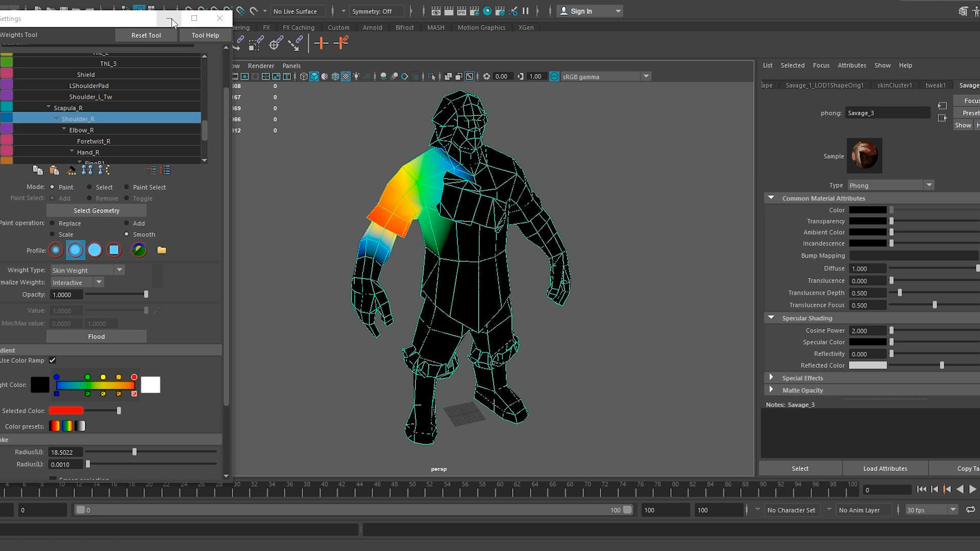
Task: Click the copy weights icon
Action: tap(37, 170)
